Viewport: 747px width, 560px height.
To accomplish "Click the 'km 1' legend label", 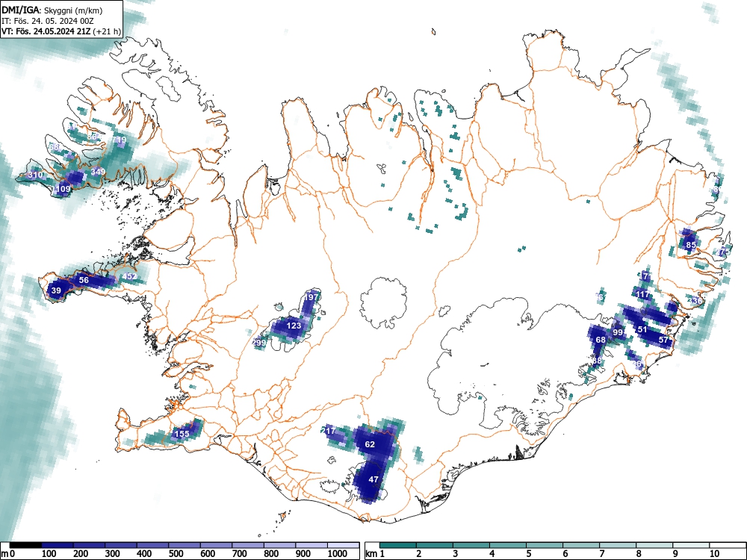I will click(375, 554).
